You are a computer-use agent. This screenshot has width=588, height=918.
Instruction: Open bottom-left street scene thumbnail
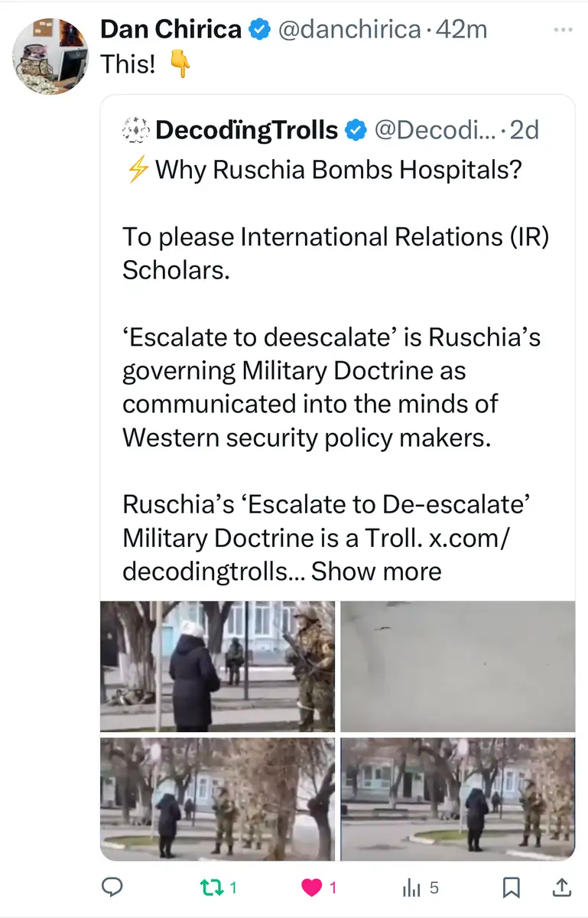point(218,799)
